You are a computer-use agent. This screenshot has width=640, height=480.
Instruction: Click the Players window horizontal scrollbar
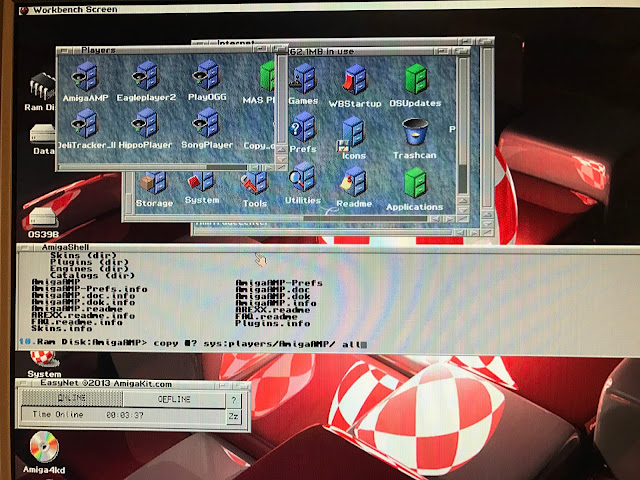point(153,167)
